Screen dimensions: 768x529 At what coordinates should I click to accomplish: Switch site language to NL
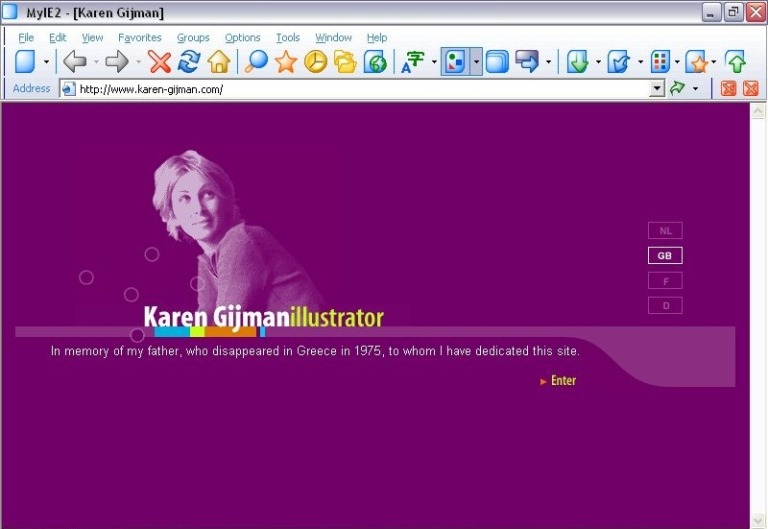665,231
